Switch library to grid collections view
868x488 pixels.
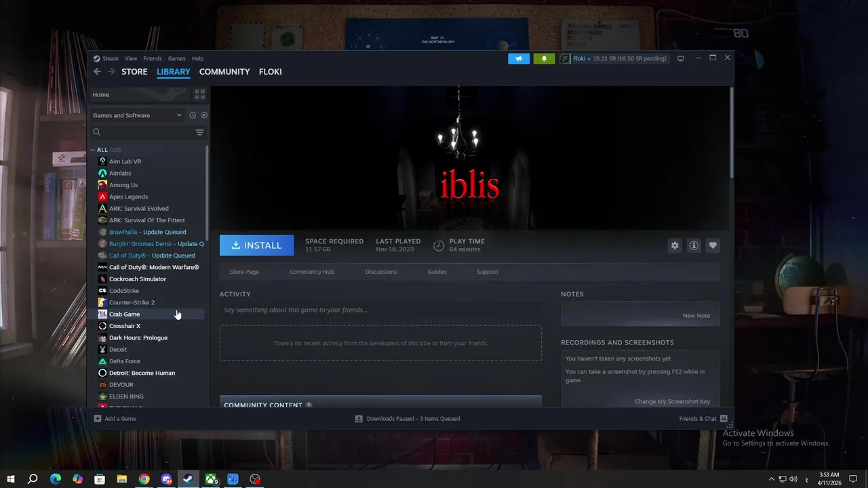point(199,94)
